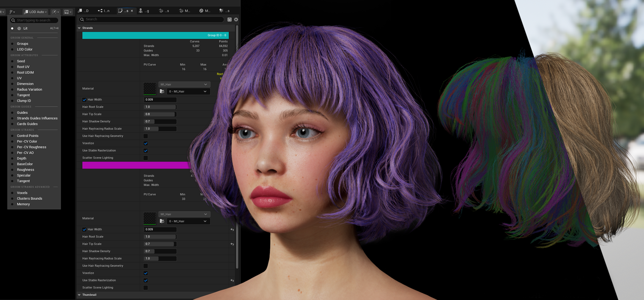The height and width of the screenshot is (300, 644).
Task: Open the details view settings gear icon
Action: [x=236, y=19]
